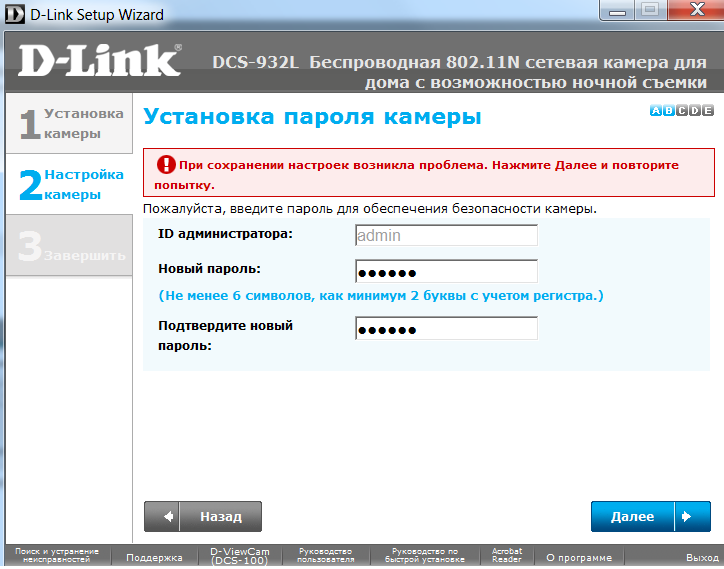Viewport: 724px width, 569px height.
Task: Open О программе footer item
Action: point(579,560)
